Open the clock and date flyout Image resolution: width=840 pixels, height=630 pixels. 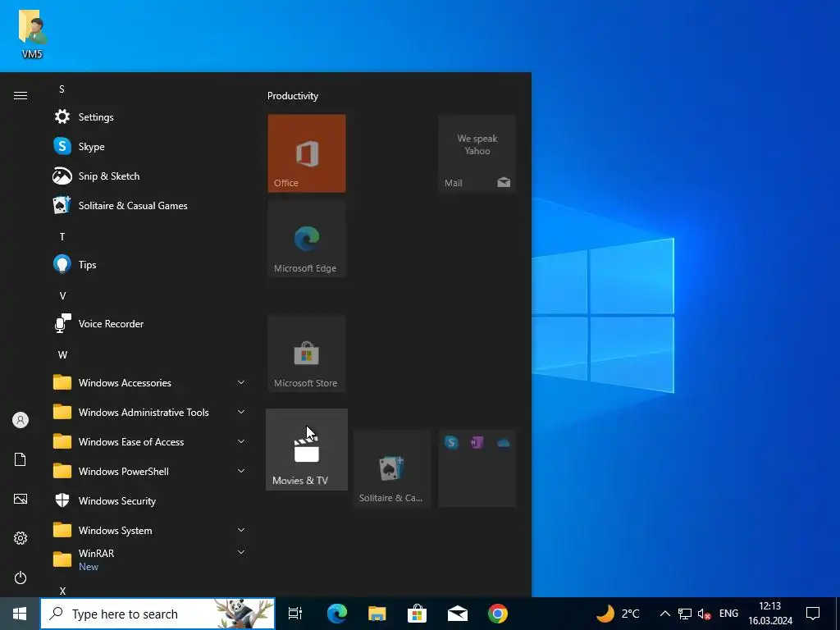pos(769,614)
